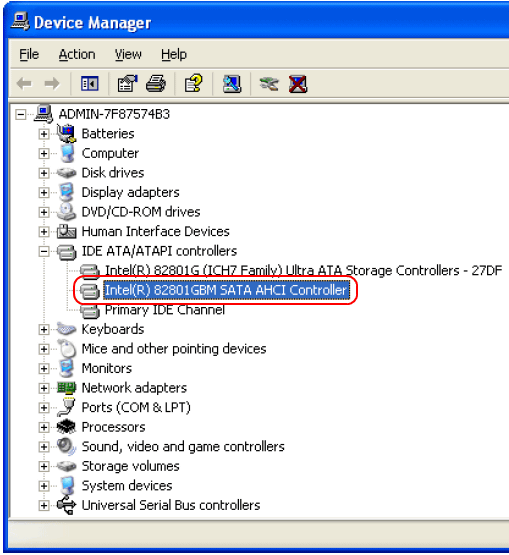Expand the Network adapters node
509x555 pixels.
[x=44, y=388]
